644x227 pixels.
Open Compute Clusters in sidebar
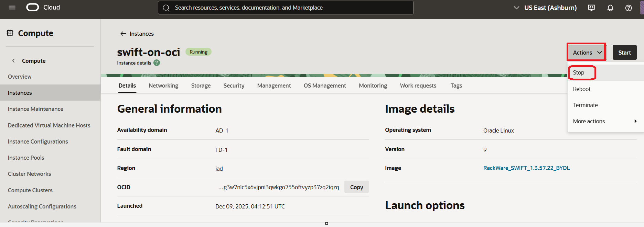tap(30, 190)
